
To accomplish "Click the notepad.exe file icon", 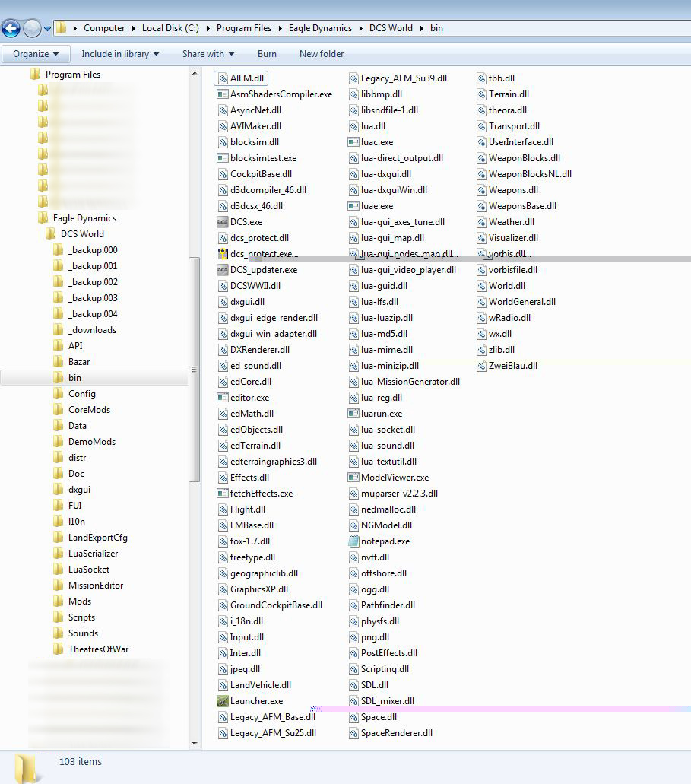I will (353, 541).
